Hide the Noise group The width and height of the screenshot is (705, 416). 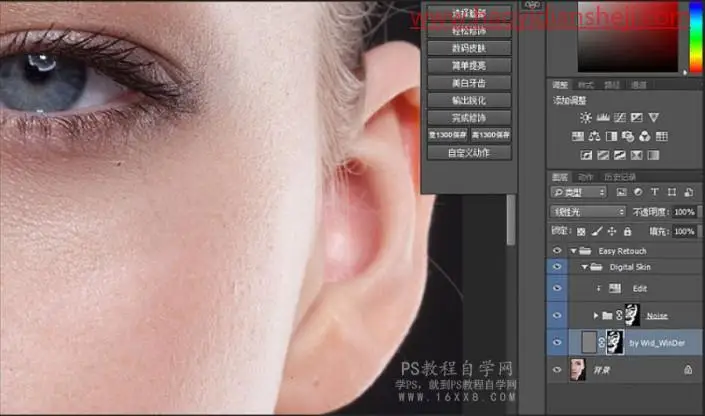tap(557, 315)
